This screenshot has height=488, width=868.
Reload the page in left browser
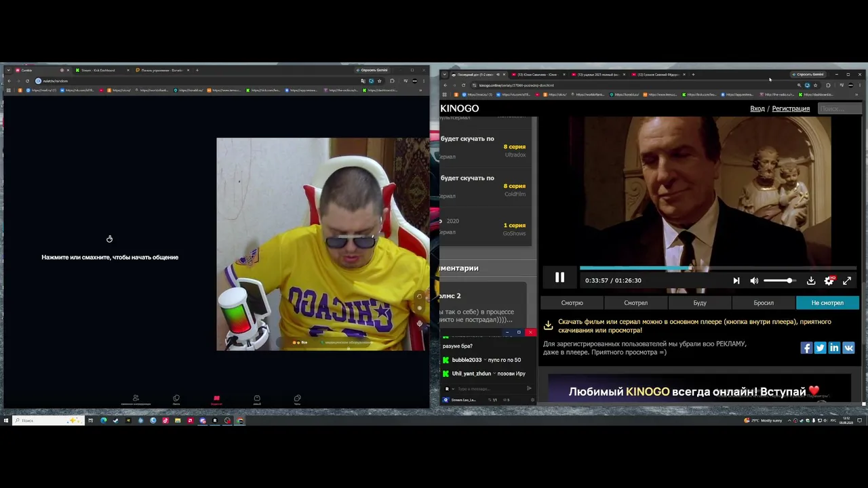tap(27, 81)
